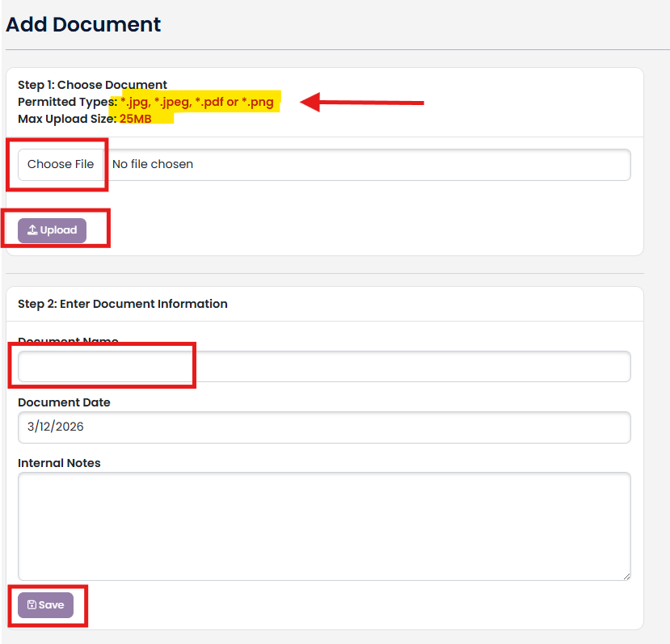Image resolution: width=670 pixels, height=644 pixels.
Task: Click the highlighted permitted file types text
Action: coord(196,102)
